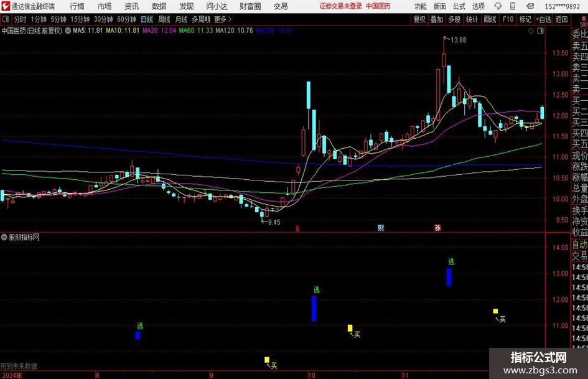Open the 数据 menu
The image size is (588, 379).
click(159, 6)
